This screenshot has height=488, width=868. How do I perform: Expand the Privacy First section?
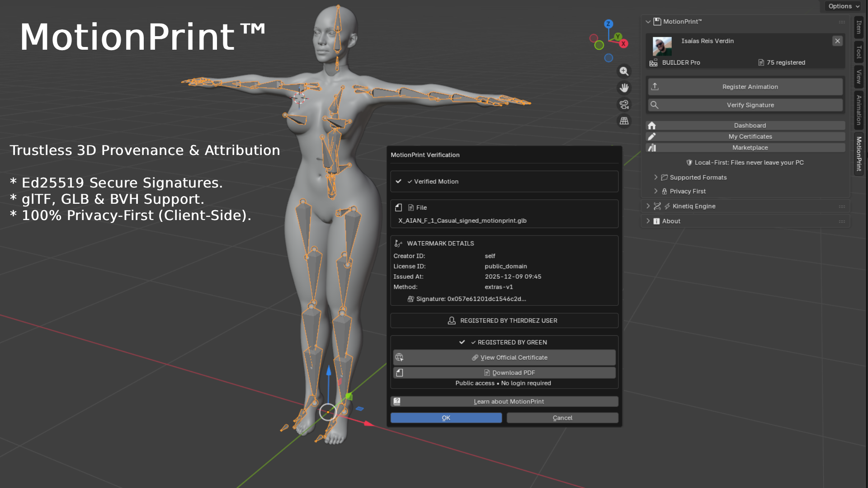[x=656, y=191]
